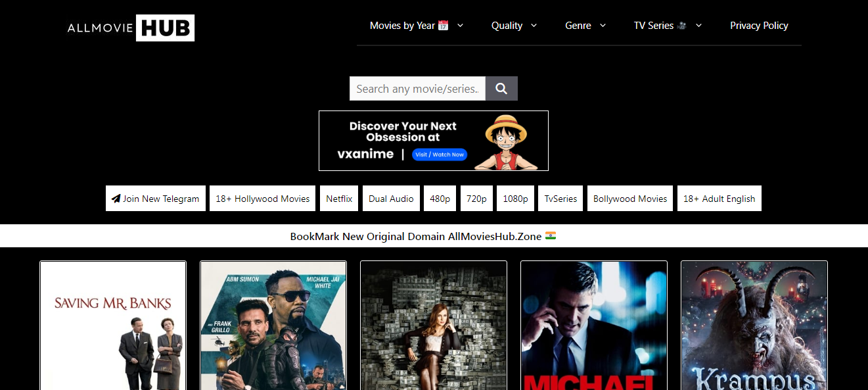This screenshot has width=868, height=390.
Task: Open the vxanime banner ad
Action: [434, 141]
